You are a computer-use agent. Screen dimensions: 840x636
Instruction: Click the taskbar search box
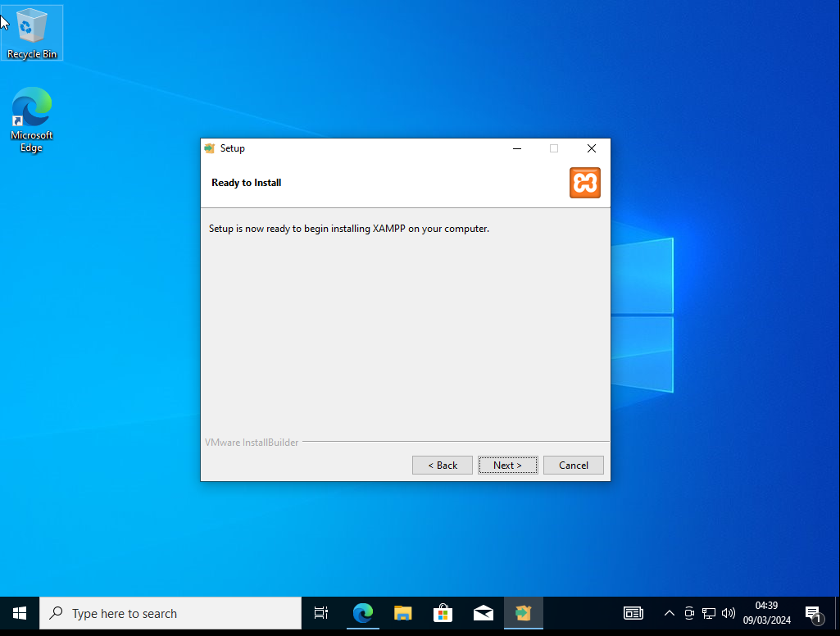[170, 613]
